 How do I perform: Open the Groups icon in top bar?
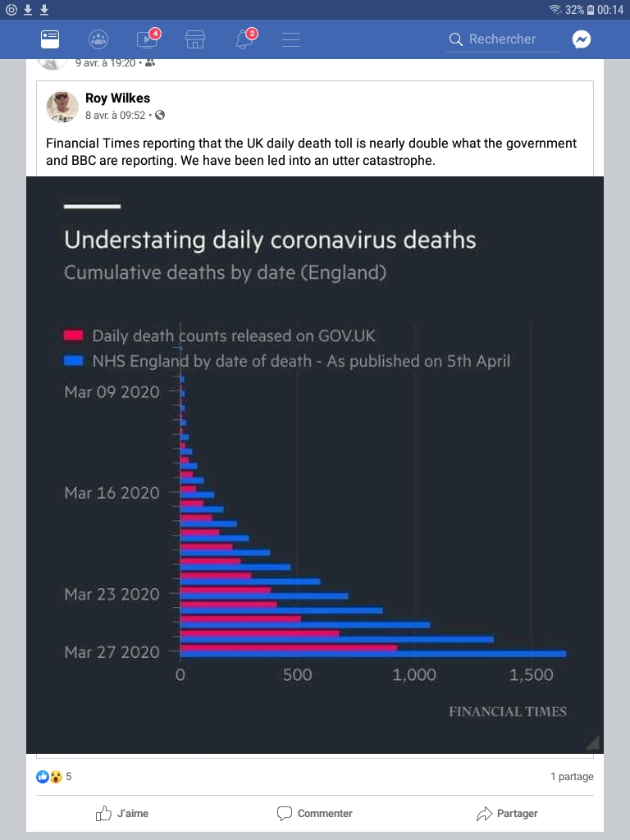[x=98, y=39]
